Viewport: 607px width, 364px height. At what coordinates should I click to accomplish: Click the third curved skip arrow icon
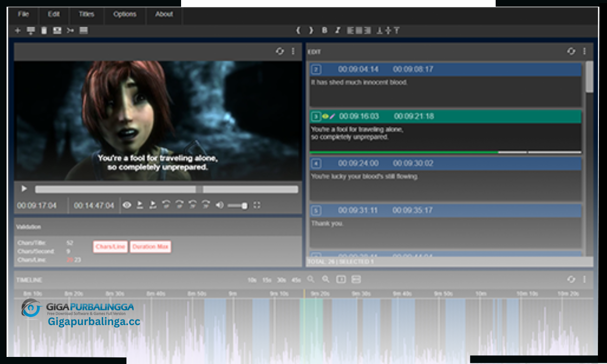coord(192,205)
